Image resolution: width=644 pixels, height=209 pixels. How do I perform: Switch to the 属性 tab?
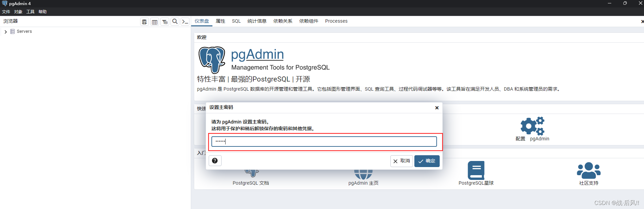point(221,21)
